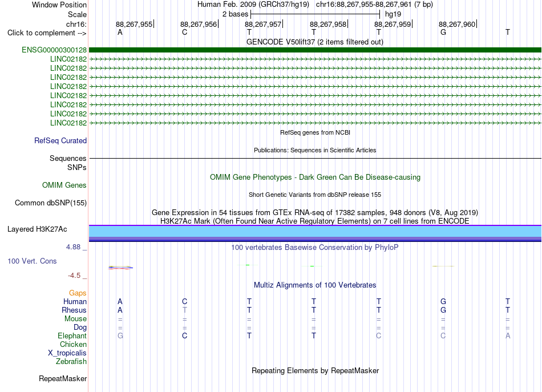Open the 'H3K27Ac Mark' ENCODE track title
The width and height of the screenshot is (542, 392).
(x=315, y=221)
